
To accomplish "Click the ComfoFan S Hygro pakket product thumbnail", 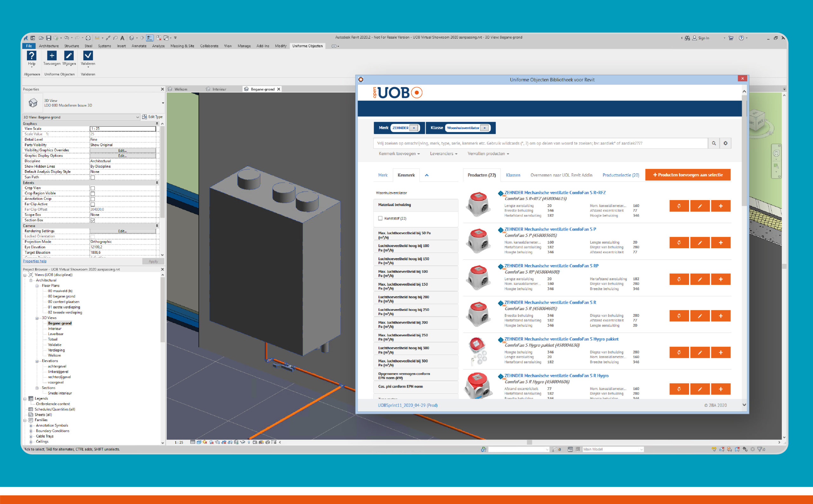I will (477, 351).
